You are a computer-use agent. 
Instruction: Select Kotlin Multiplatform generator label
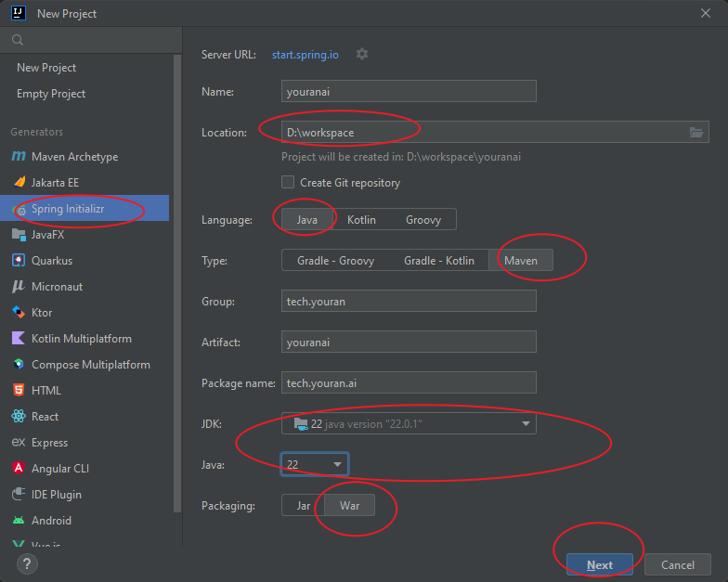(x=82, y=339)
